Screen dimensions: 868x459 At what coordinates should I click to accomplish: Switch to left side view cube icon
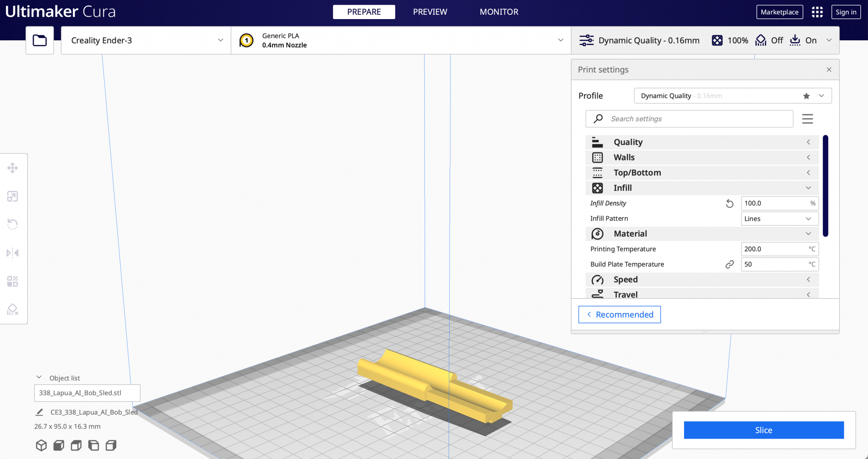(x=94, y=445)
